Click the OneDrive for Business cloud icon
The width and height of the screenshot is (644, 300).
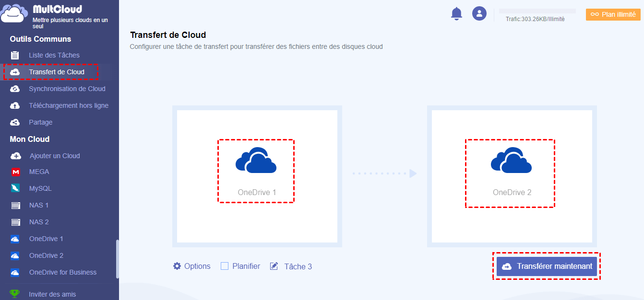click(x=15, y=272)
